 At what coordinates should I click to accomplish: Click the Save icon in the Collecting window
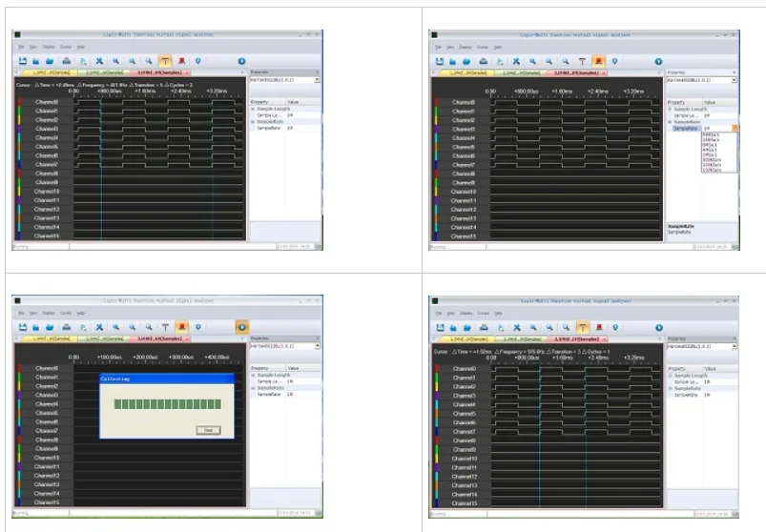tap(23, 327)
